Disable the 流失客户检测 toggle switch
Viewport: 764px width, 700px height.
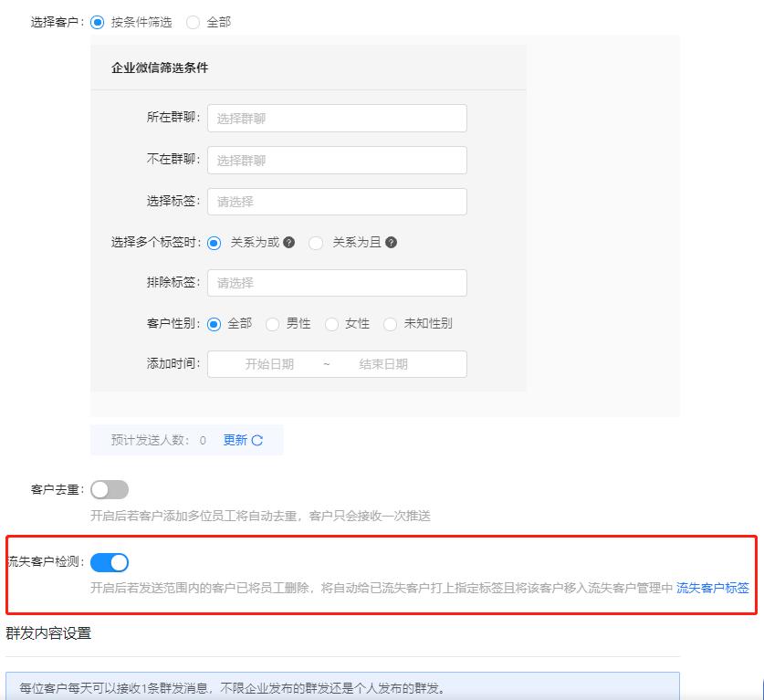tap(110, 562)
